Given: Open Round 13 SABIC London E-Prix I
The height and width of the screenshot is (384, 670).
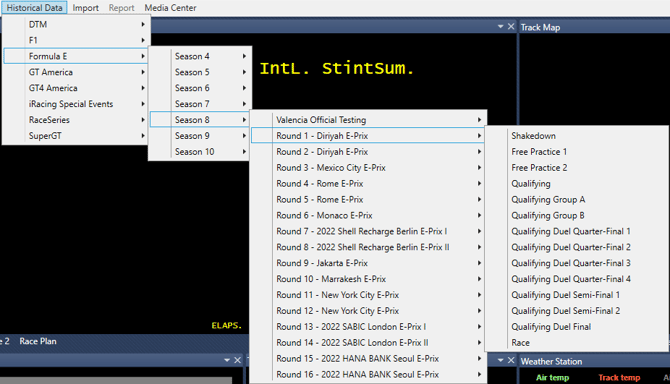Looking at the screenshot, I should 368,327.
